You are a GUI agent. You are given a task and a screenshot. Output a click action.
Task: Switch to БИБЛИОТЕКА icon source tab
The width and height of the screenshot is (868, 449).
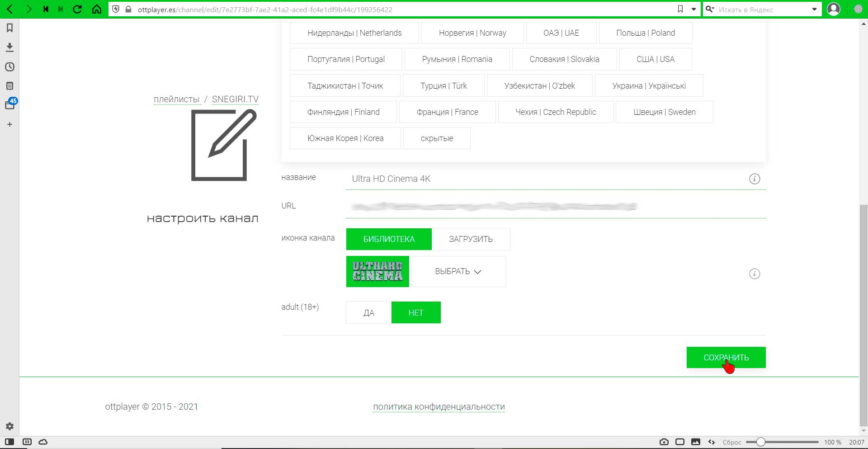[x=389, y=239]
